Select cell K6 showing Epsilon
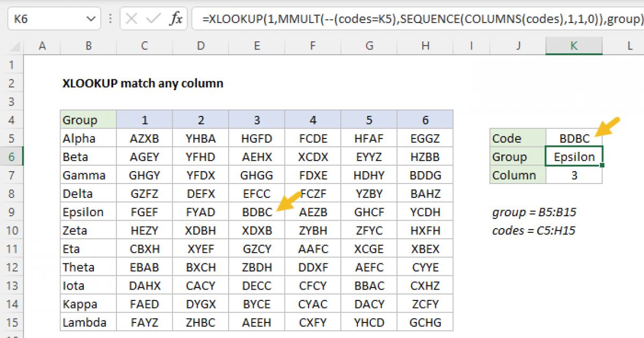Screen dimensions: 644x338 (574, 156)
